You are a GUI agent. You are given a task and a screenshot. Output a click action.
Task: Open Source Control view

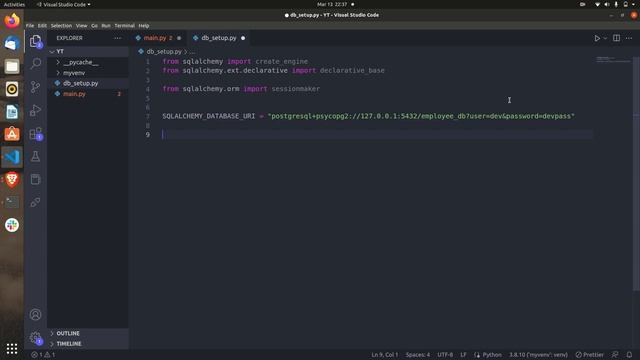pyautogui.click(x=36, y=87)
